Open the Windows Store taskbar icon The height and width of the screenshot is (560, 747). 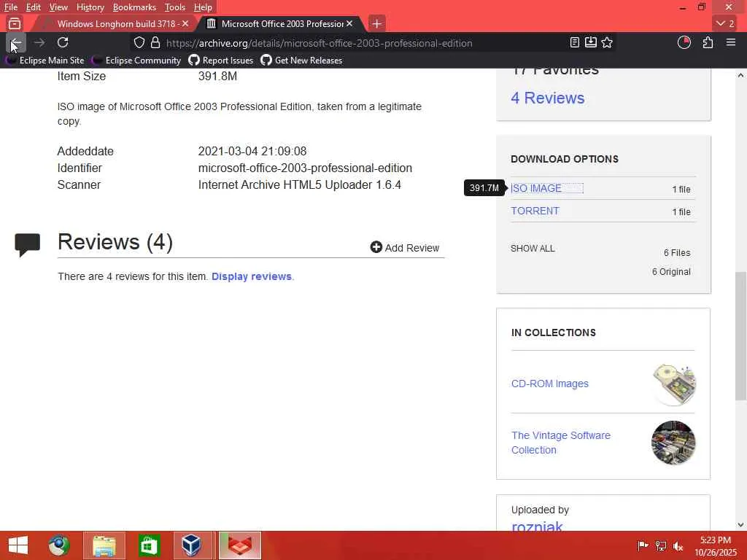[149, 545]
